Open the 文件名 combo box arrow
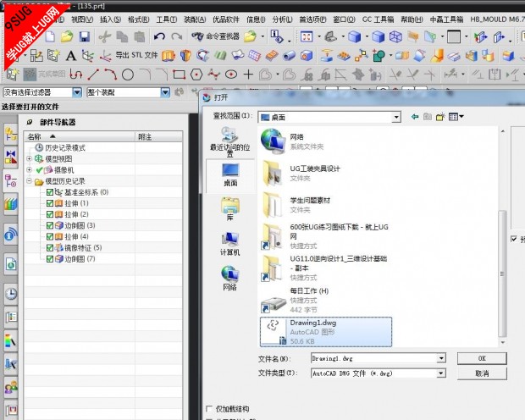Viewport: 525px width, 420px height. pyautogui.click(x=442, y=358)
